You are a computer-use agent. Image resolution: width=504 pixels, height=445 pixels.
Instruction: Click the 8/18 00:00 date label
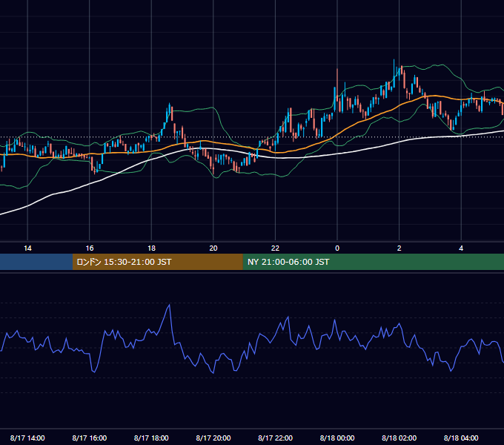337,438
